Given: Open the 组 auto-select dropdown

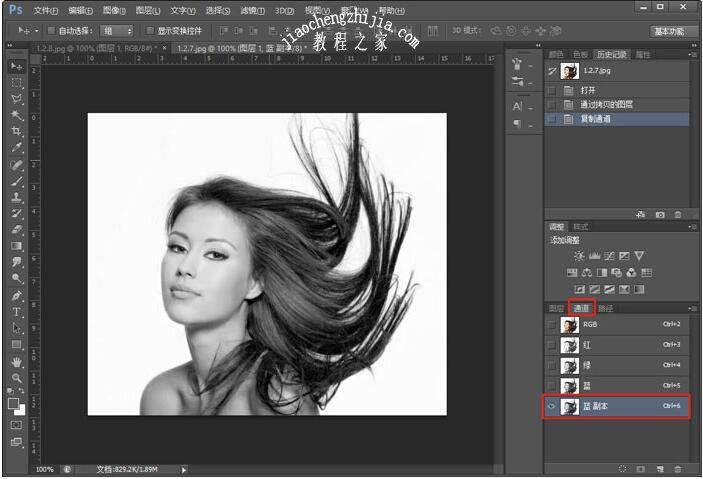Looking at the screenshot, I should click(119, 31).
